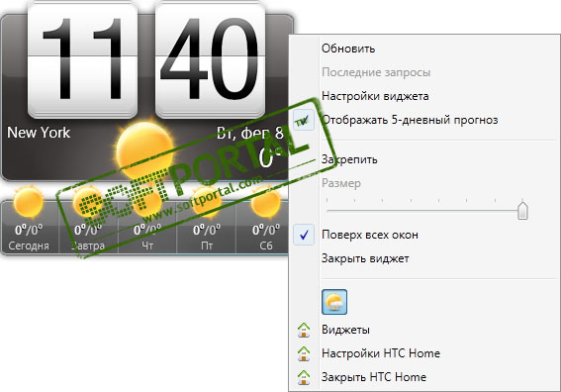The height and width of the screenshot is (392, 561).
Task: Click the sun icon above Сб forecast
Action: [265, 202]
